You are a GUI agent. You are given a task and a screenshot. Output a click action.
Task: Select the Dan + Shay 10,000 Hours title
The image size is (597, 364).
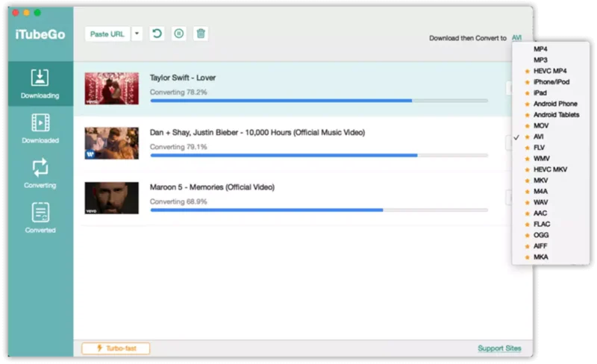(257, 133)
